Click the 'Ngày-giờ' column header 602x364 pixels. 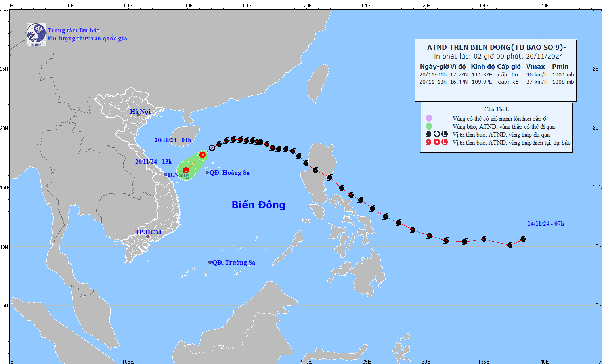434,67
